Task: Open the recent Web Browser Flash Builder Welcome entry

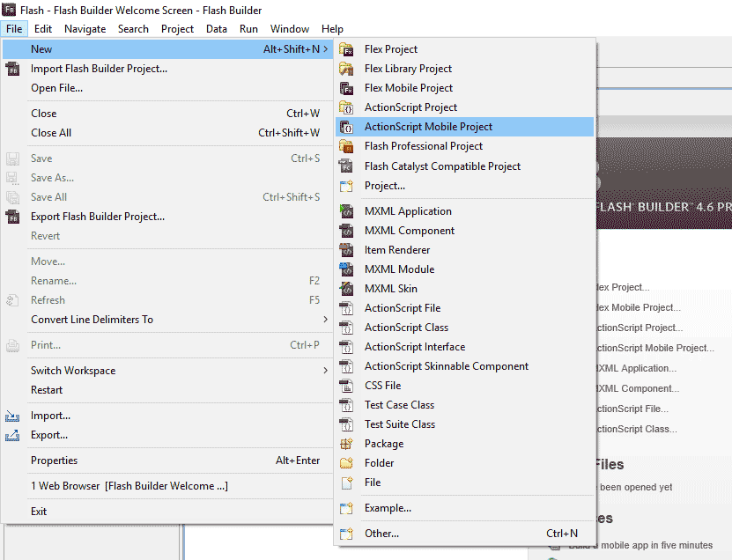Action: (x=129, y=486)
